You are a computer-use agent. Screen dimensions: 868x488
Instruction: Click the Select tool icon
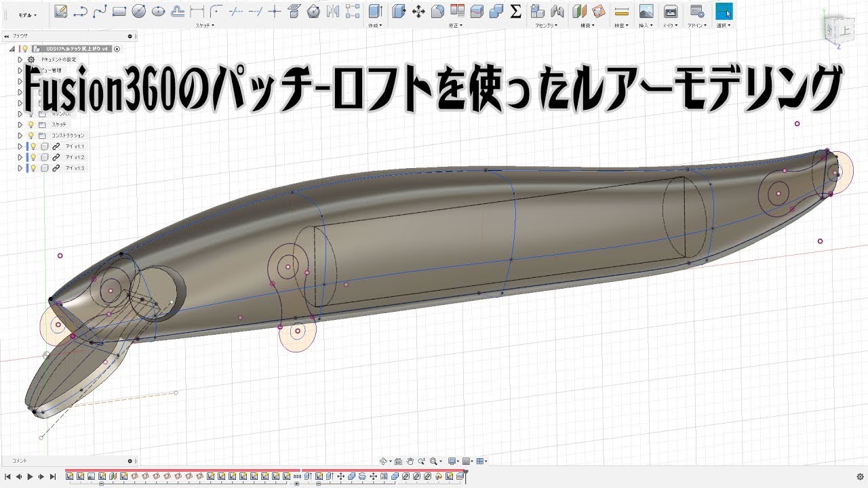pyautogui.click(x=724, y=11)
